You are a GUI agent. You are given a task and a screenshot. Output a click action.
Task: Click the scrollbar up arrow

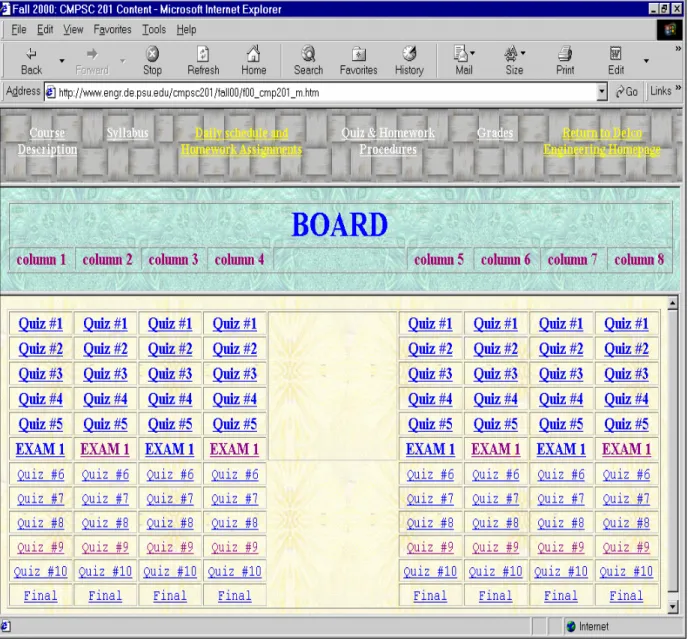pos(672,303)
